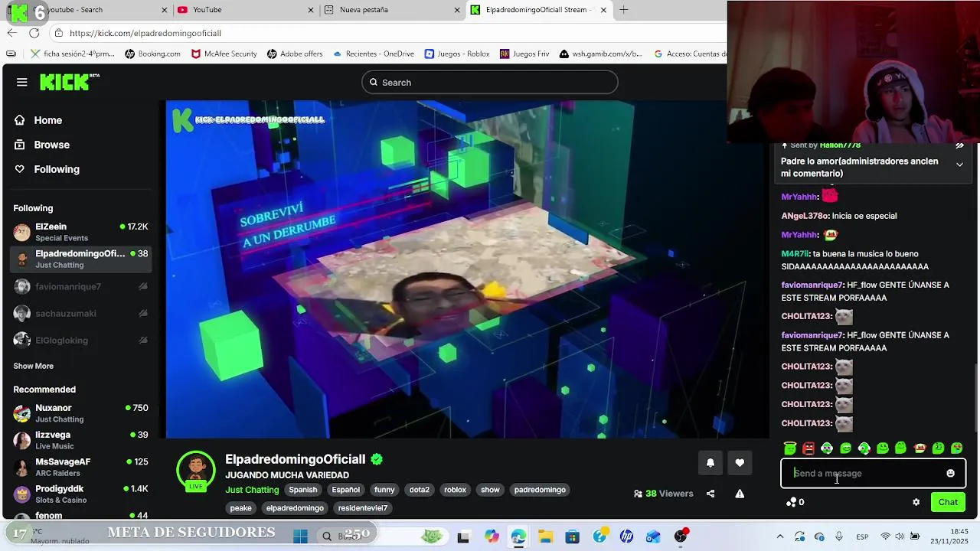
Task: Click the green Chat send button
Action: [948, 502]
